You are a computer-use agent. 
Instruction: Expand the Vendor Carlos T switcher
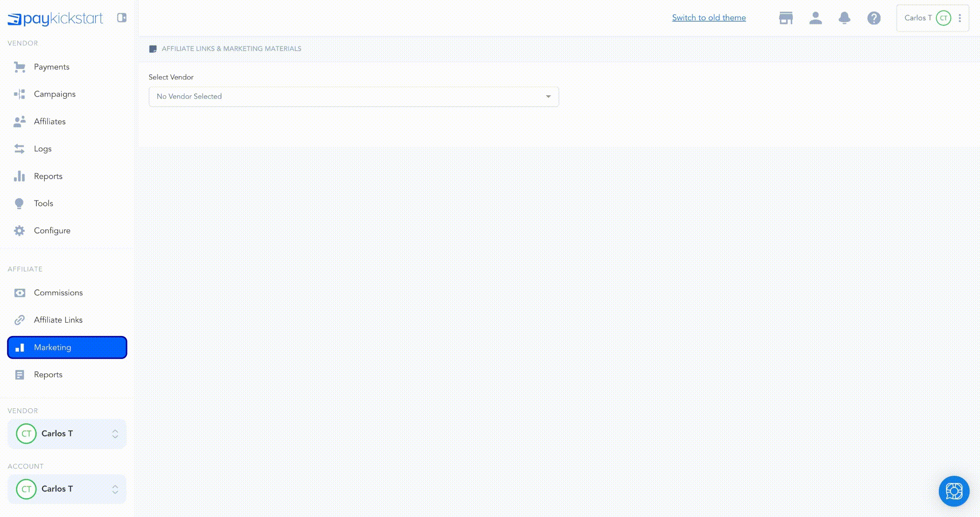tap(67, 434)
